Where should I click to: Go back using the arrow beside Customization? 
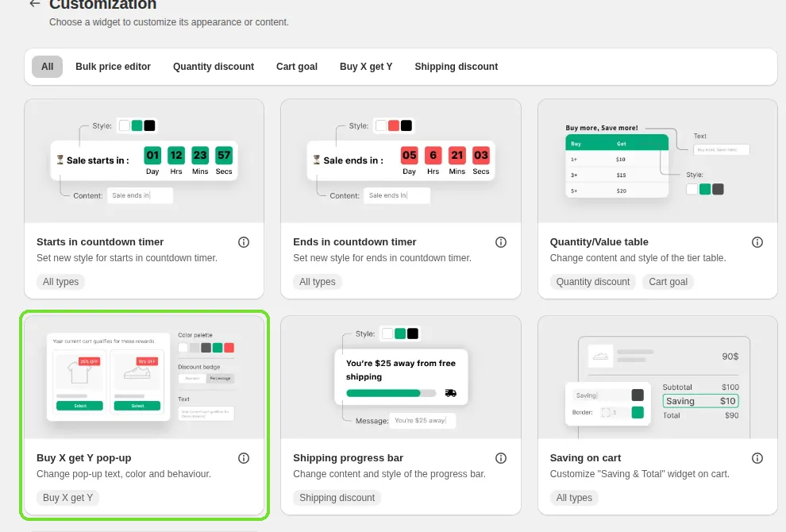(x=35, y=4)
